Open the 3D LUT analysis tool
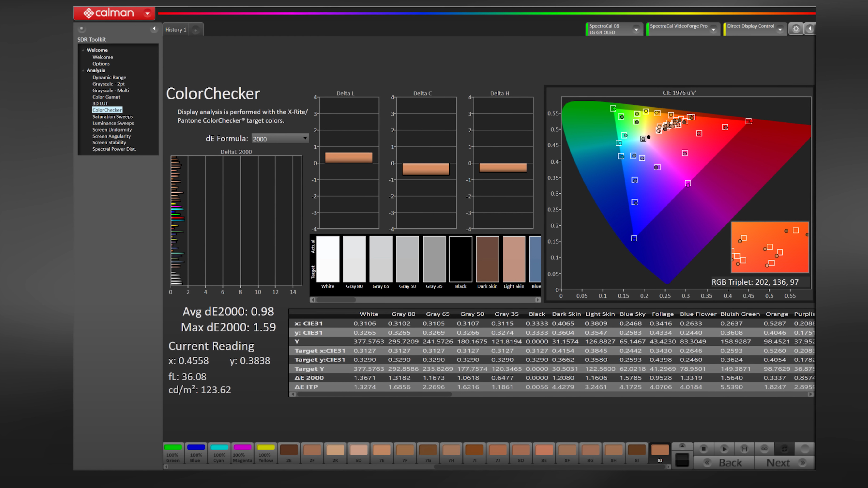Image resolution: width=868 pixels, height=488 pixels. 100,103
